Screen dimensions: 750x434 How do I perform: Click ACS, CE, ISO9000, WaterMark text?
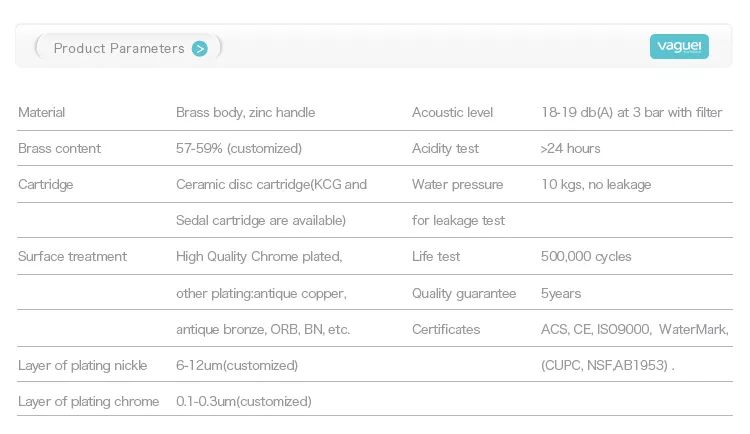[x=635, y=329]
